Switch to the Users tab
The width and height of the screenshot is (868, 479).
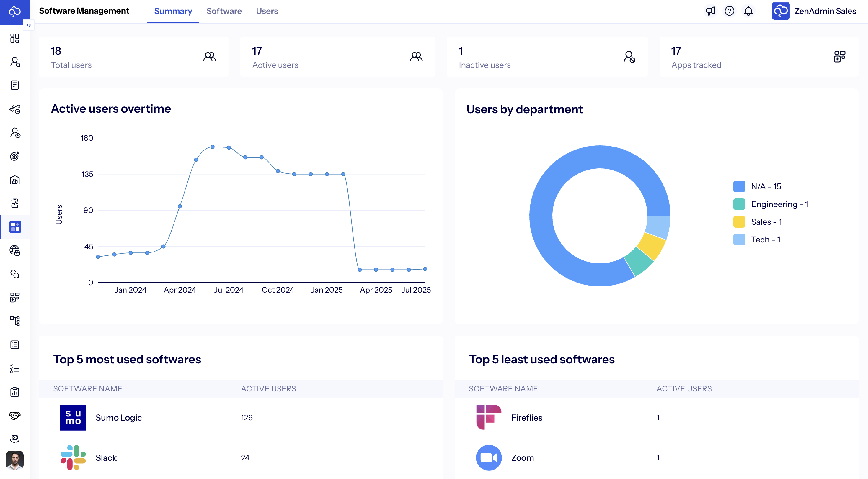pos(267,11)
